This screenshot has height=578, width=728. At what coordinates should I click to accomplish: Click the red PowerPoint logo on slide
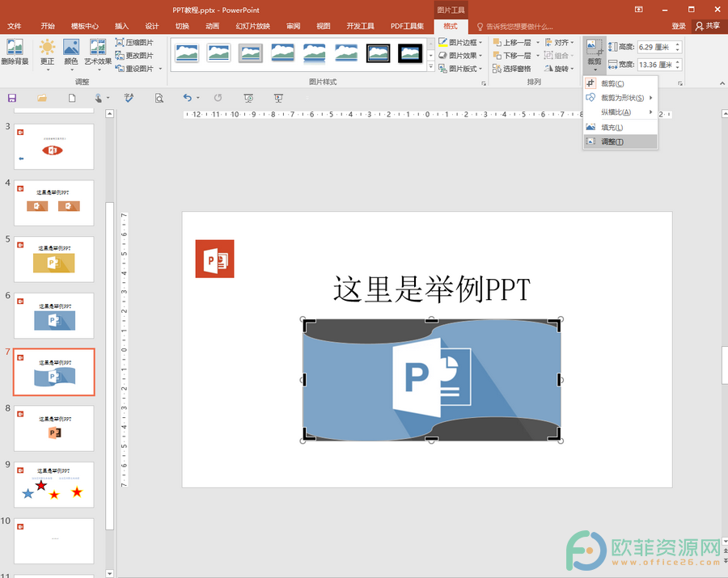tap(214, 259)
